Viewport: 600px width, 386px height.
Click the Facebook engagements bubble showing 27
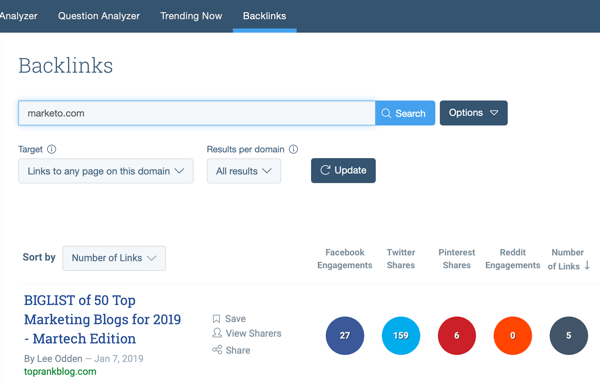(345, 336)
